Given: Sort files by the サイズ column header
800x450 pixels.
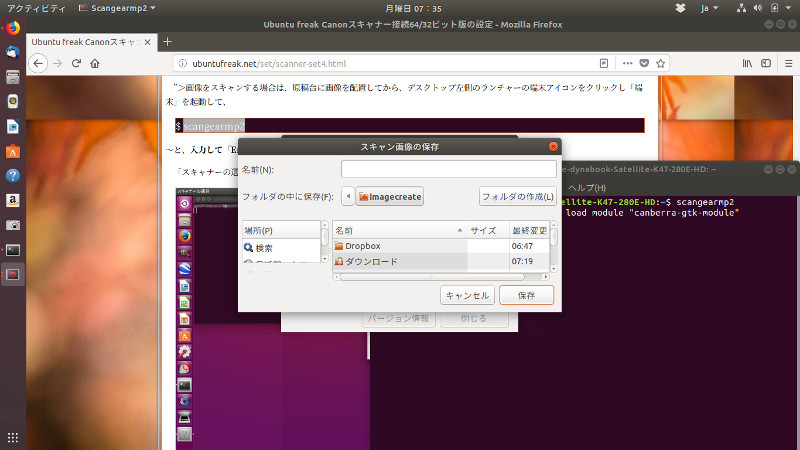Looking at the screenshot, I should coord(487,231).
